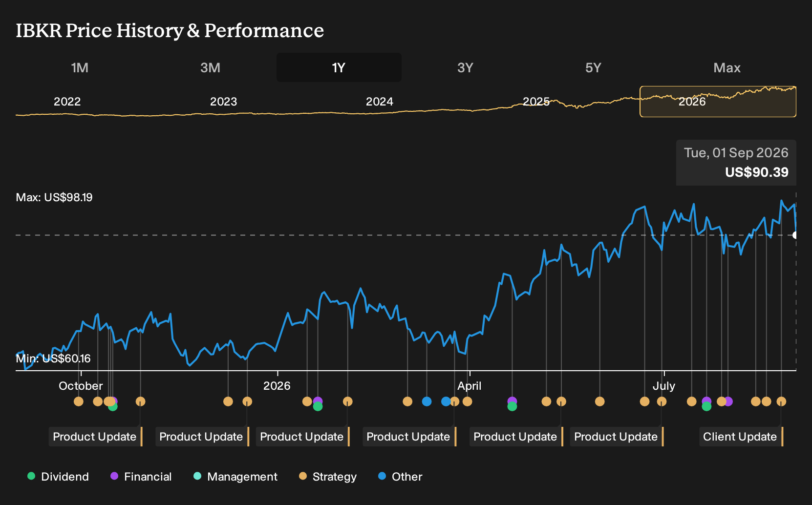Show the Max price history range
Viewport: 812px width, 505px height.
pyautogui.click(x=727, y=67)
